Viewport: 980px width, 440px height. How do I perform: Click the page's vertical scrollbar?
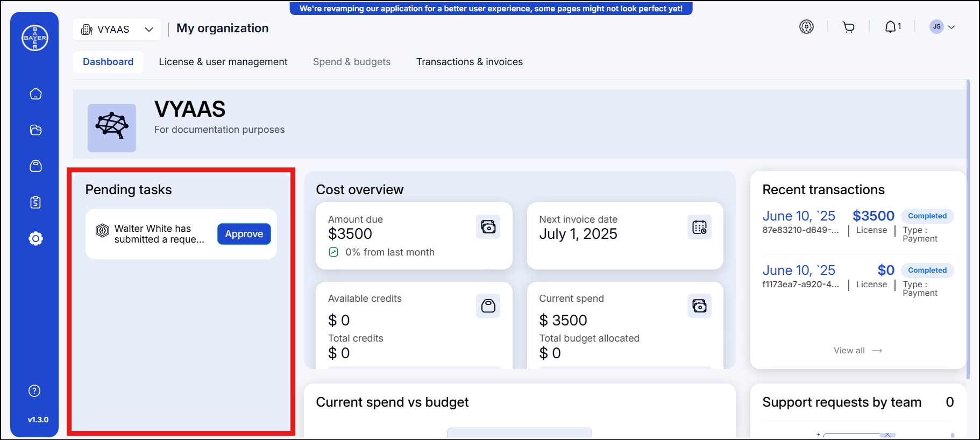pyautogui.click(x=968, y=229)
